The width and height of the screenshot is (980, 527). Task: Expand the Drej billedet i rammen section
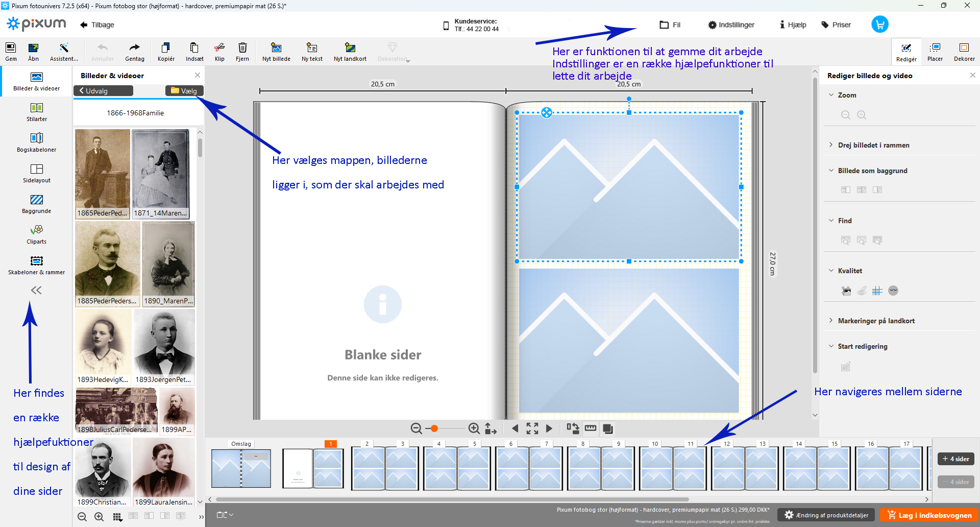[873, 145]
